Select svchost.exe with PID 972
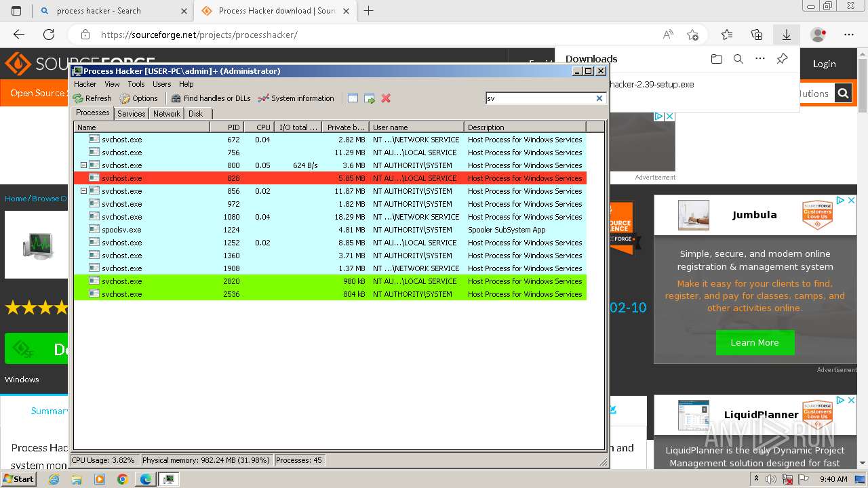Screen dimensions: 868x488 tap(330, 204)
